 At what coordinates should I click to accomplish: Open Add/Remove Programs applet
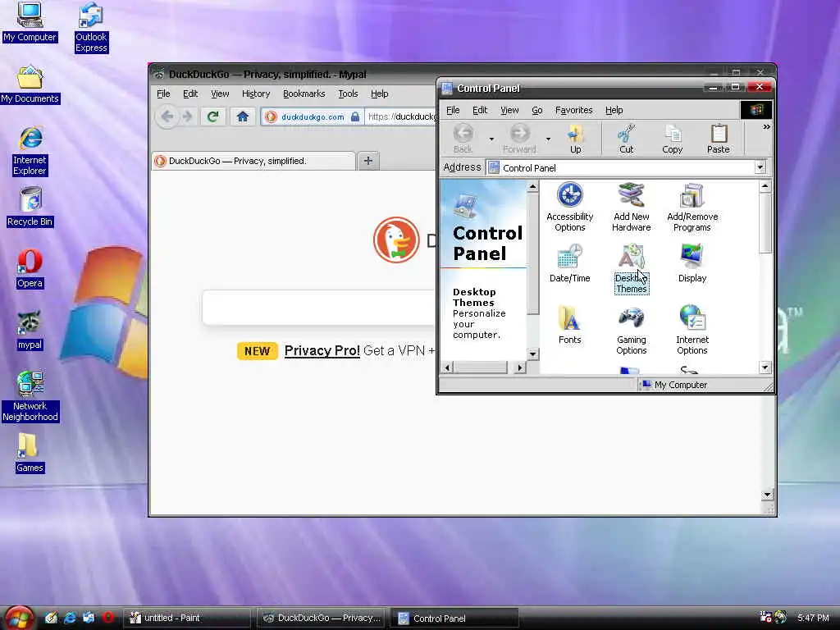click(x=692, y=208)
